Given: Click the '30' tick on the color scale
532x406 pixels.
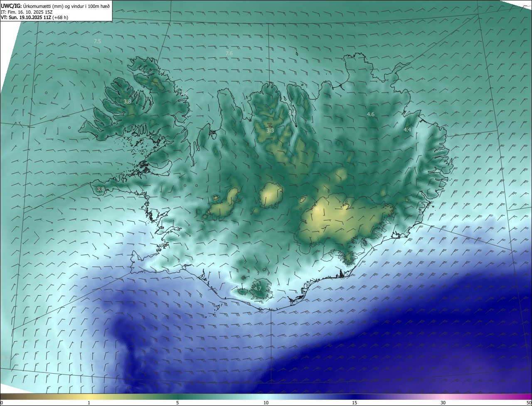Looking at the screenshot, I should click(443, 403).
